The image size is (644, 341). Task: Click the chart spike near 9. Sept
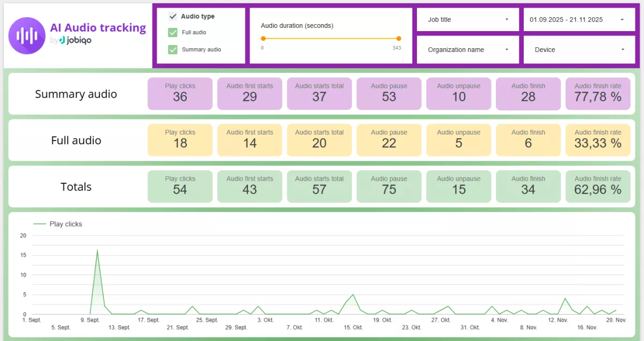[x=97, y=250]
